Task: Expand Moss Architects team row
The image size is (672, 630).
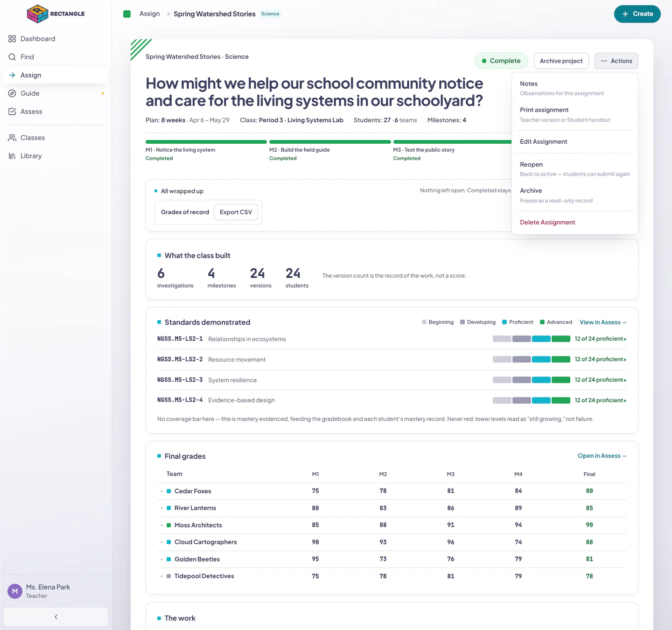Action: click(162, 525)
